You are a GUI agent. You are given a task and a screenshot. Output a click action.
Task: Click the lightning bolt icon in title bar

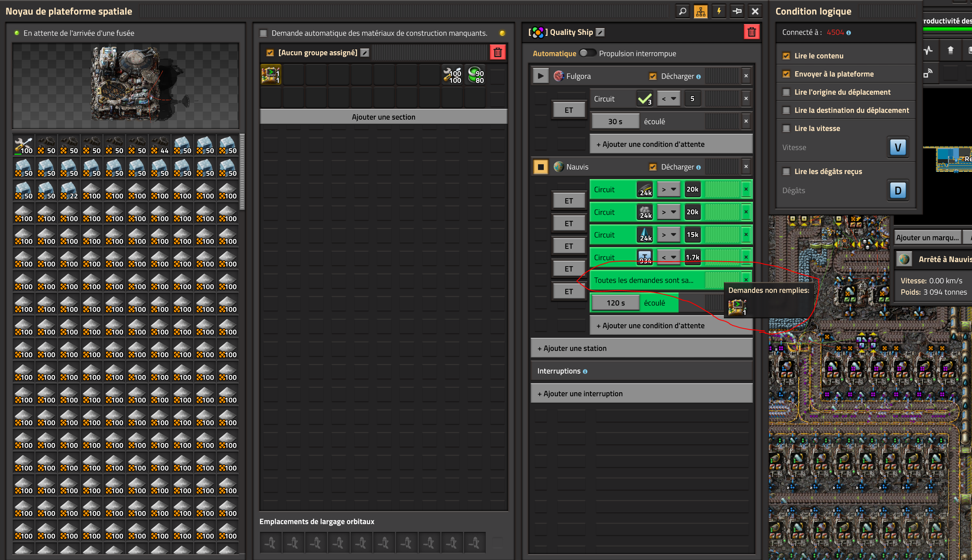[x=718, y=11]
